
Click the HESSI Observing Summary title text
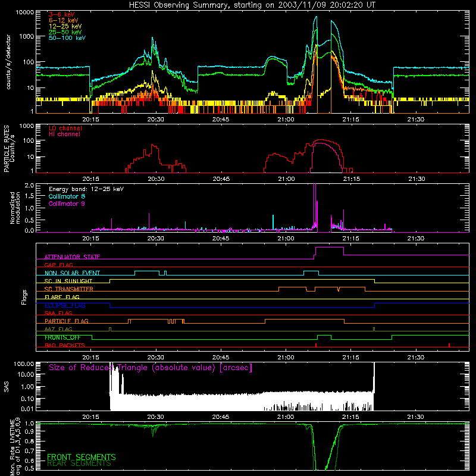tap(252, 5)
